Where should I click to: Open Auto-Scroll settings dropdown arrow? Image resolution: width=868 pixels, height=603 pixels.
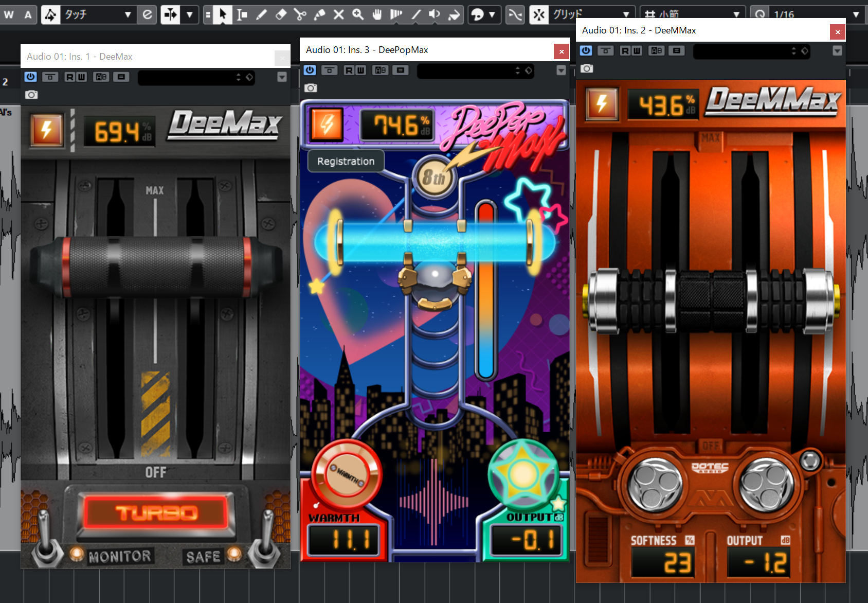pyautogui.click(x=190, y=14)
